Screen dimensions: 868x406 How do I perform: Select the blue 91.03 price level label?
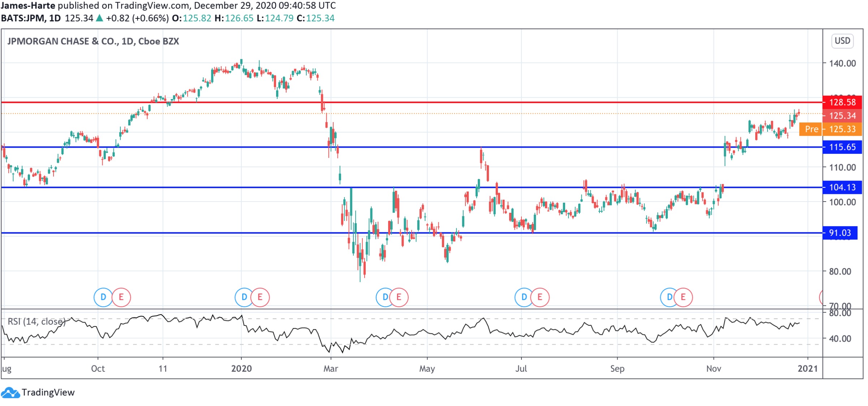point(840,233)
